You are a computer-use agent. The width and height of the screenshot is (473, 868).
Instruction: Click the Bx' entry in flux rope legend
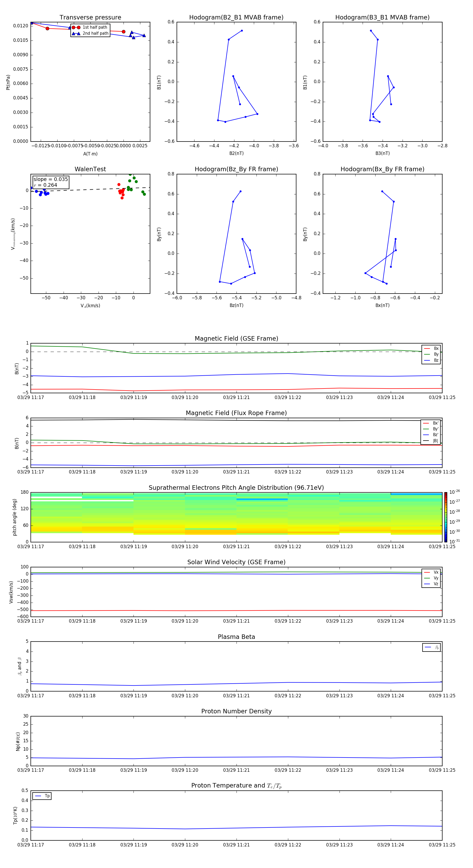[x=431, y=423]
